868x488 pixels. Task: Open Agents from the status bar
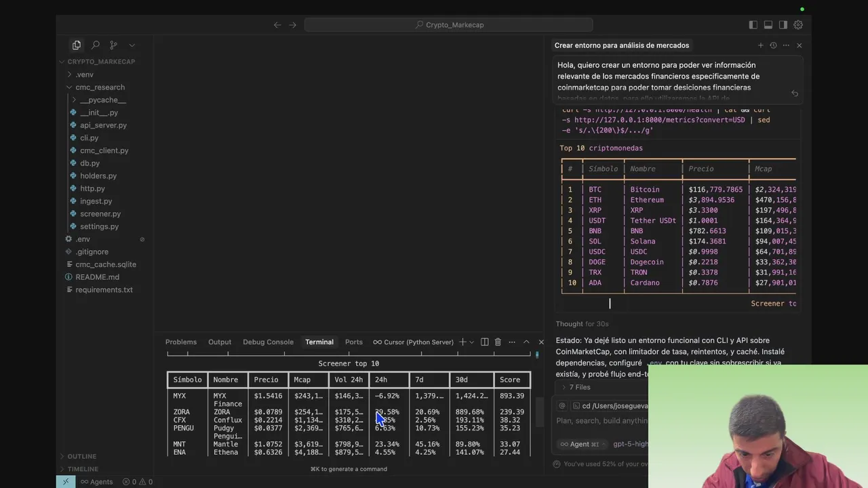click(96, 482)
